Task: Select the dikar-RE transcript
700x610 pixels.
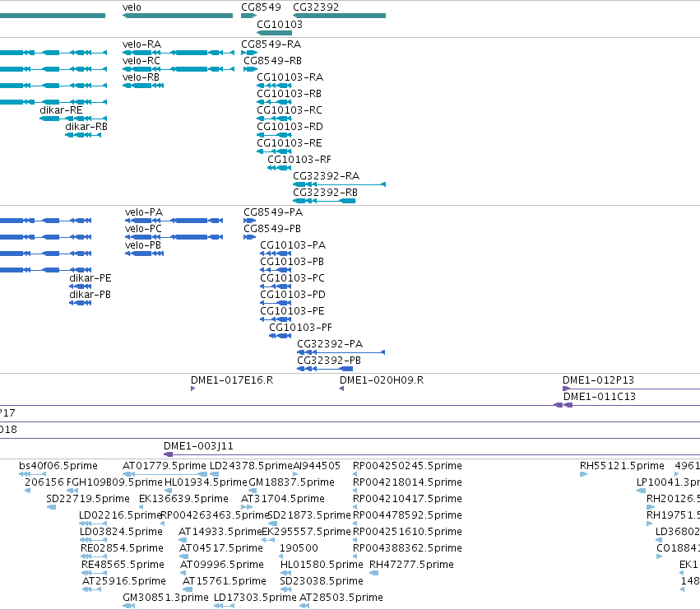Action: coord(73,119)
